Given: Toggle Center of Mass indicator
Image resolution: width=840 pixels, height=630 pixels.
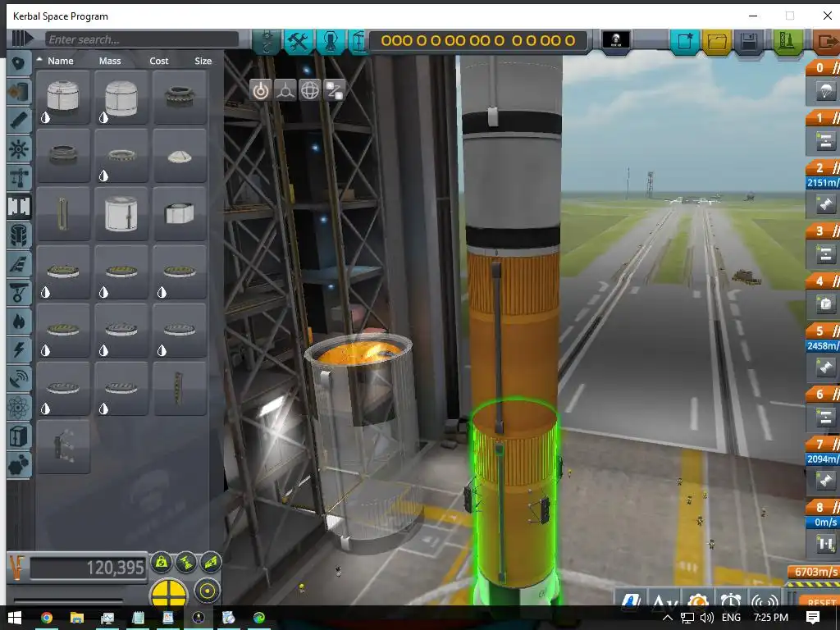Looking at the screenshot, I should (162, 563).
